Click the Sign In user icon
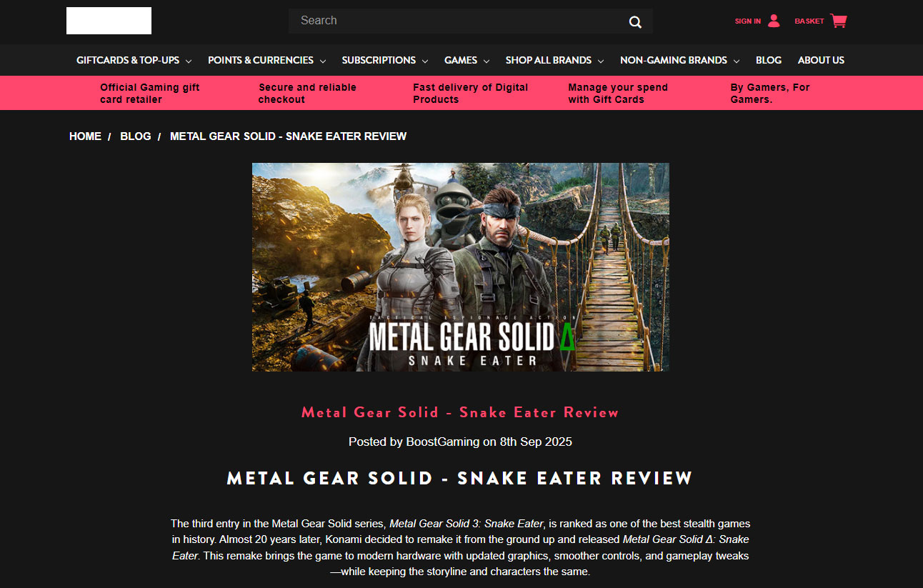The image size is (923, 588). [774, 21]
